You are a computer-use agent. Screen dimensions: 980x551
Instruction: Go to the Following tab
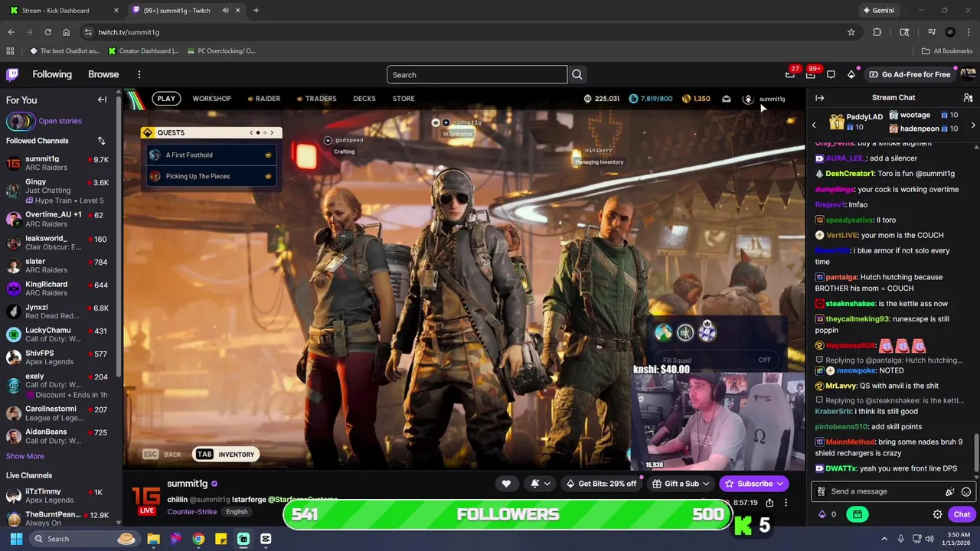[52, 74]
